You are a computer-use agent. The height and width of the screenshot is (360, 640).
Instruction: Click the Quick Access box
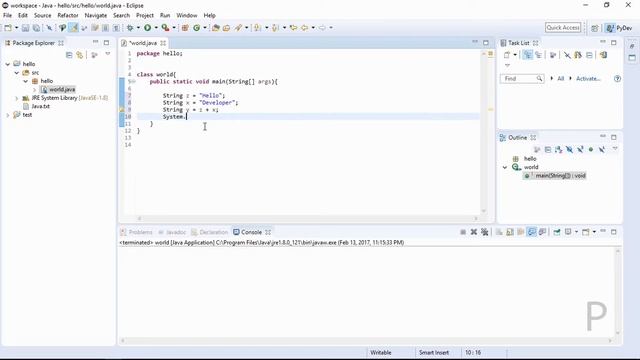coord(563,27)
